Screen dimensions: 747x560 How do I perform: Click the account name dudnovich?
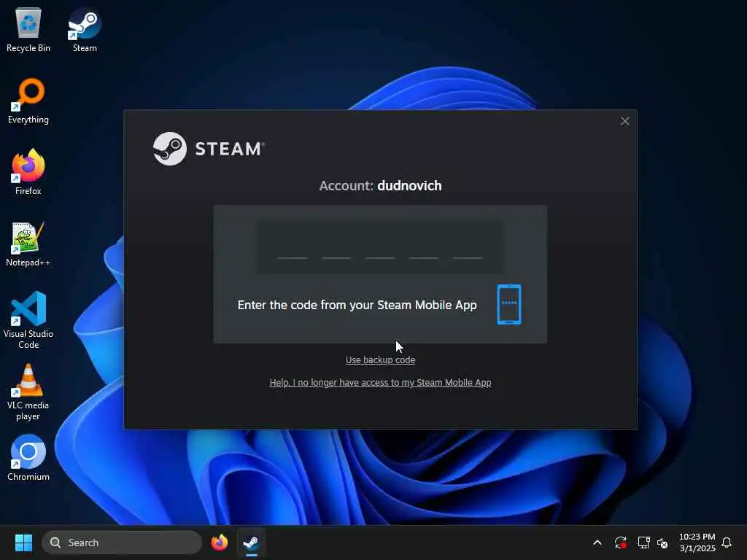pos(409,186)
